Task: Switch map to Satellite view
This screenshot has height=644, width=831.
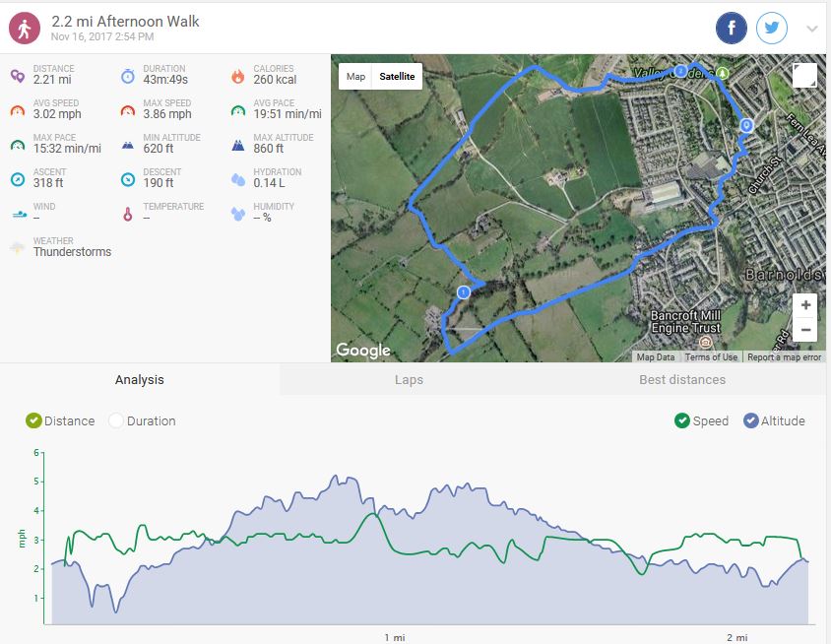Action: tap(397, 77)
